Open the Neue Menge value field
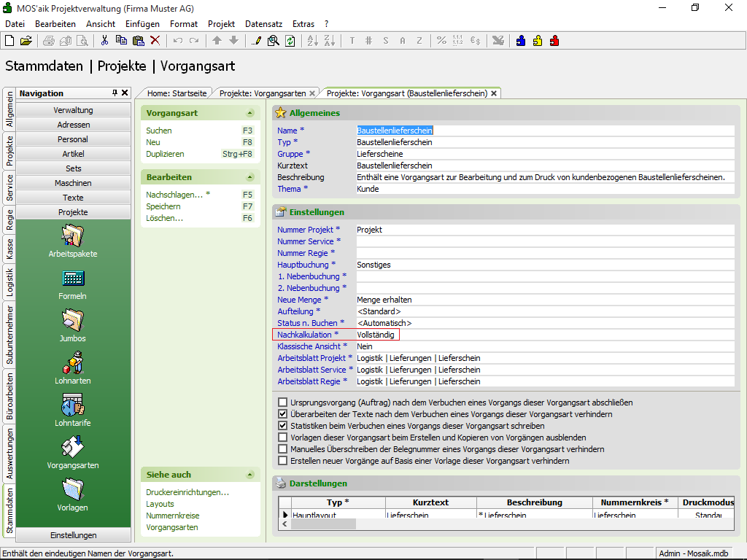 [545, 300]
